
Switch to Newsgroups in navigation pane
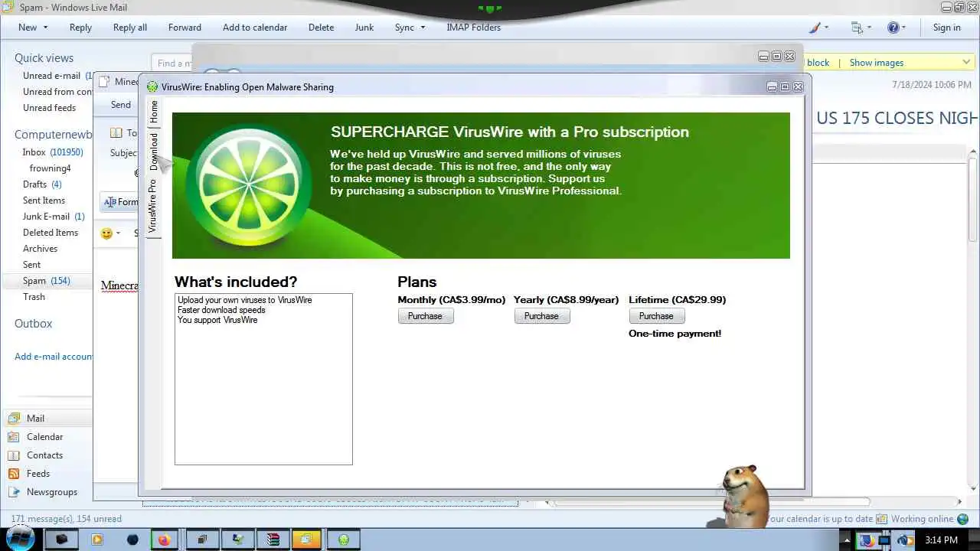tap(51, 492)
